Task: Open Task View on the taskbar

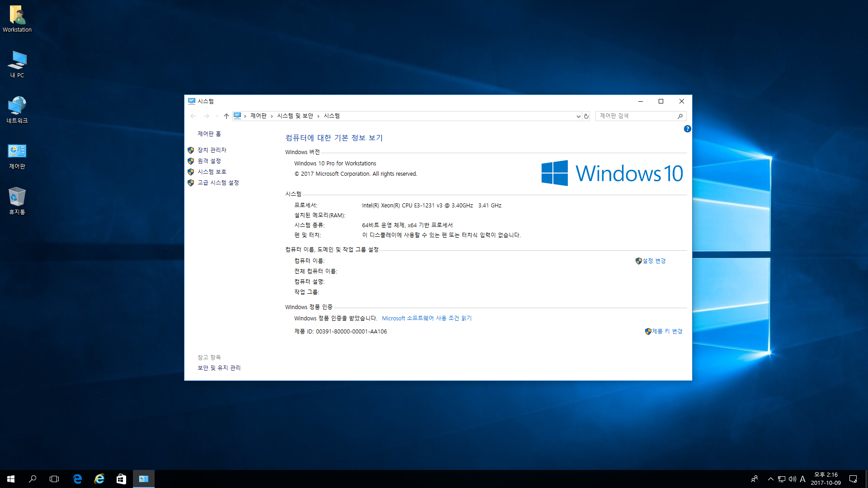Action: pos(54,479)
